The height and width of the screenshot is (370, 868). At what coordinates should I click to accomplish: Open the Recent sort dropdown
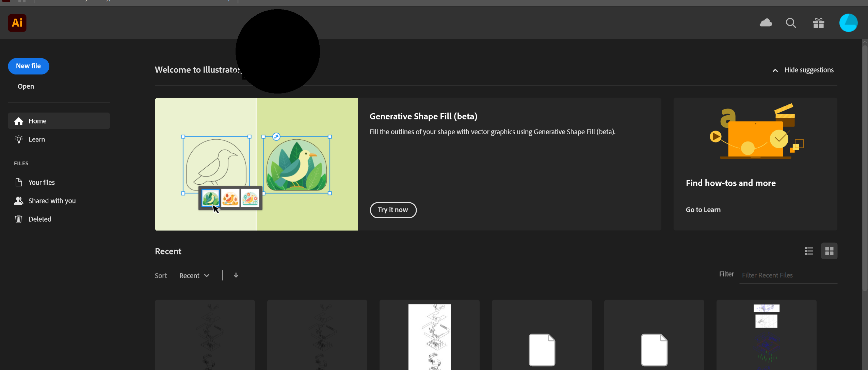pos(194,275)
